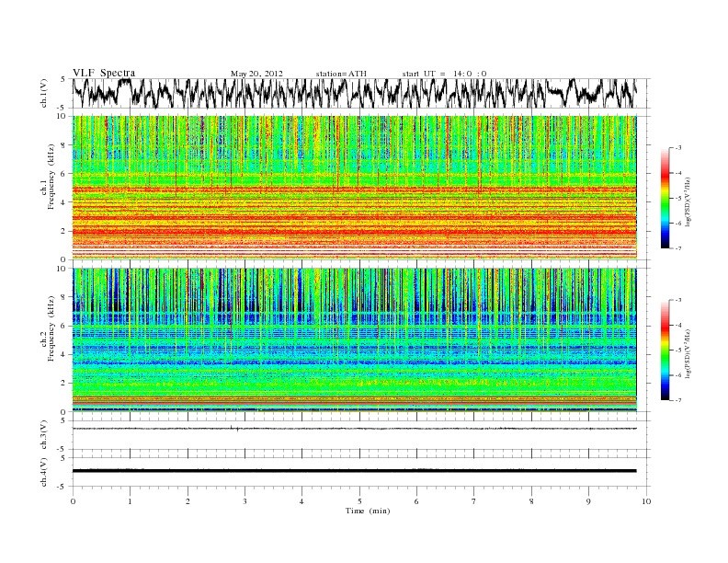
Task: Click the "2" kHz tick of ch.2 spectrogram
Action: coord(64,383)
